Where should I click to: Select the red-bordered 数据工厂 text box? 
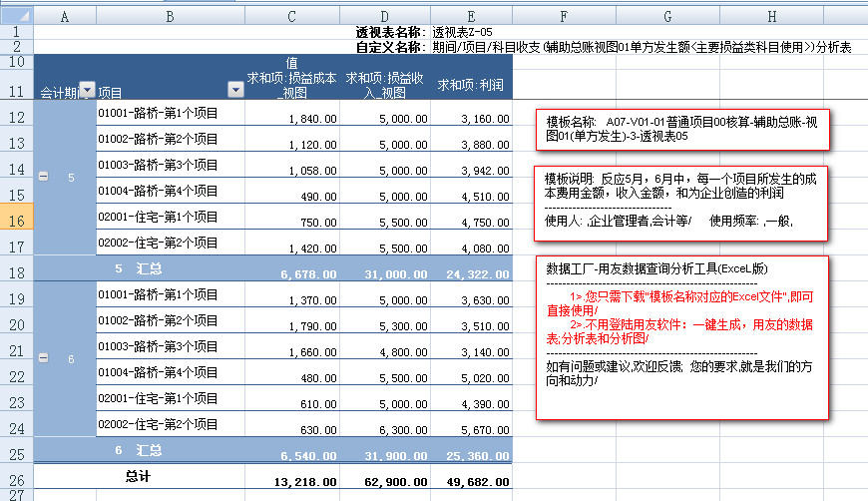681,336
